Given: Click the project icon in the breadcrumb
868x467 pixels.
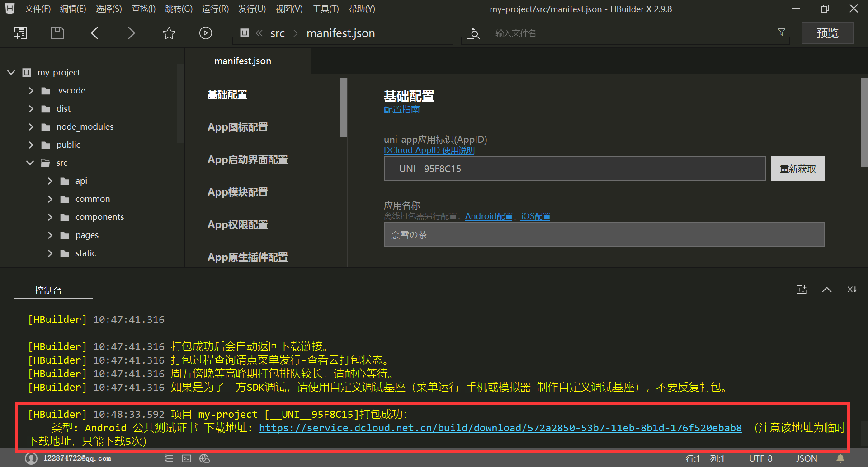Looking at the screenshot, I should 245,33.
